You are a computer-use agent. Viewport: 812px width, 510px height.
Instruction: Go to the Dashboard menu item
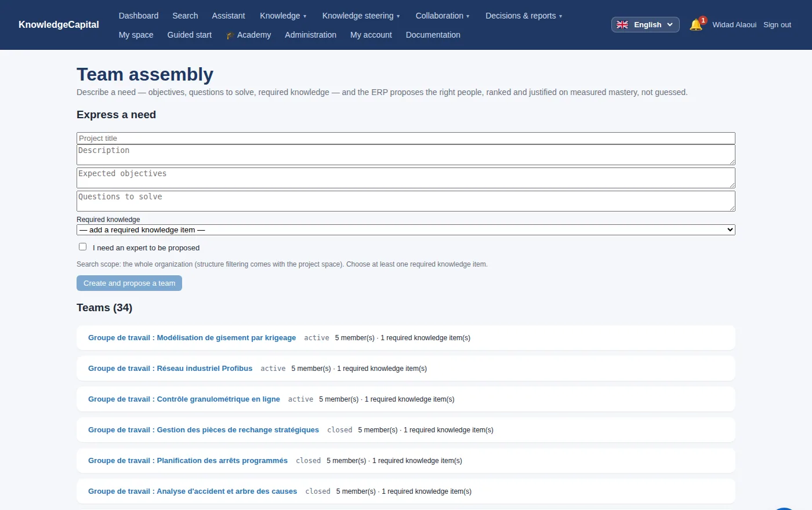click(139, 16)
